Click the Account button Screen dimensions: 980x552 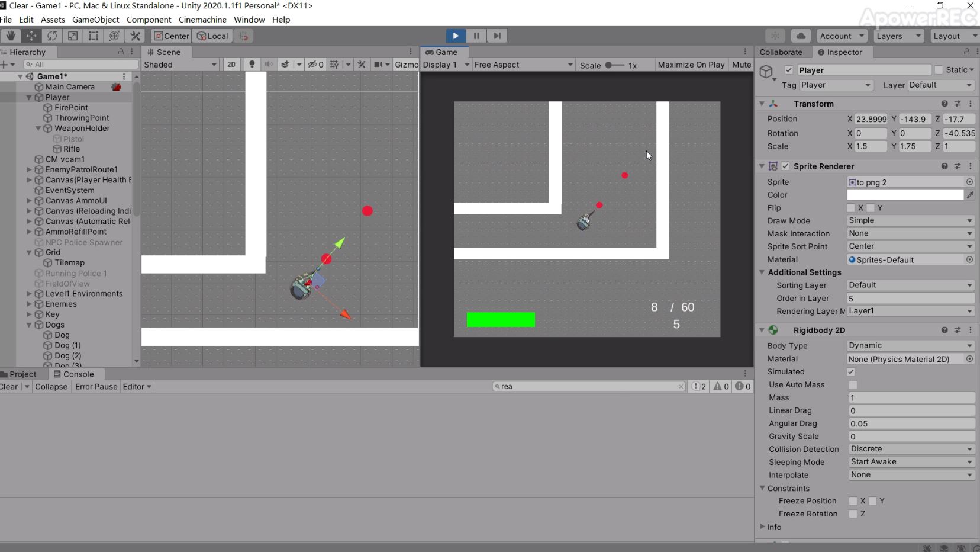point(842,36)
